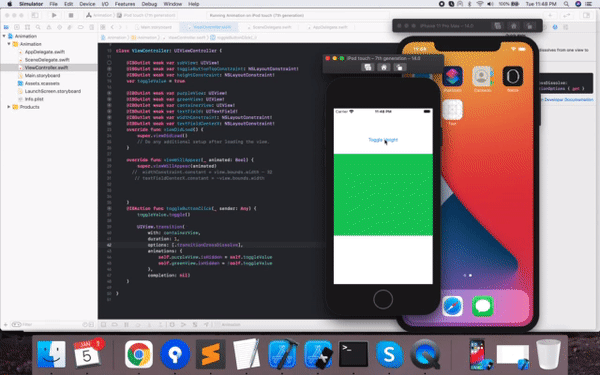
Task: Go back in editor history
Action: click(x=112, y=27)
